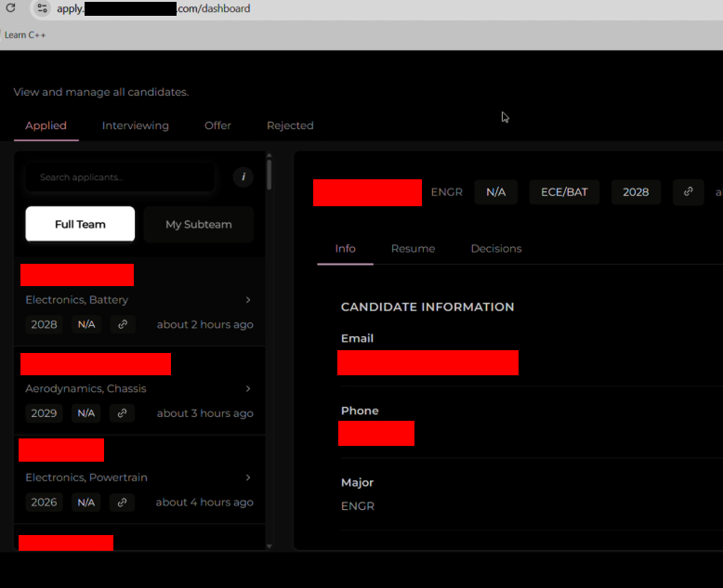Screen dimensions: 723x588
Task: Click 'Aerodynamics, Chassis' subteam text
Action: click(85, 389)
